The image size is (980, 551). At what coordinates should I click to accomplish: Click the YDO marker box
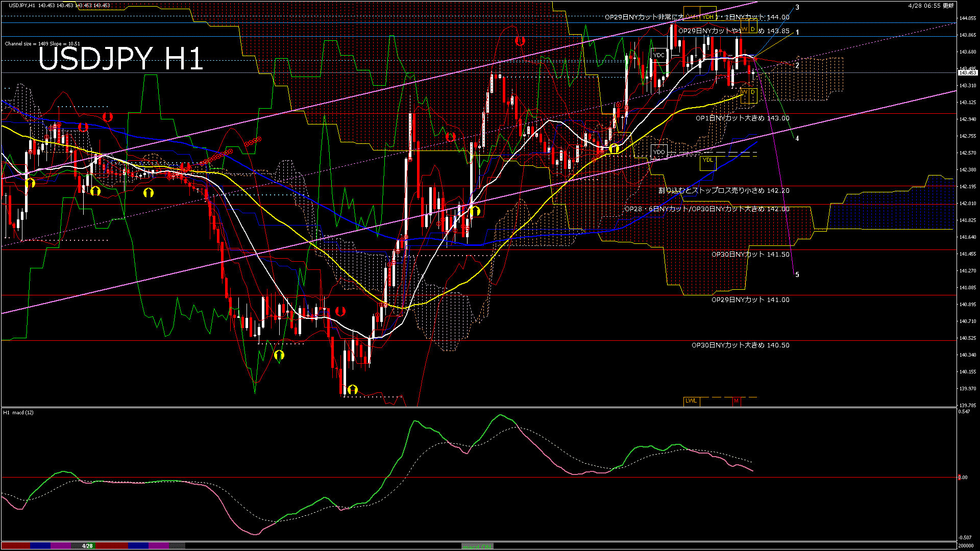659,152
